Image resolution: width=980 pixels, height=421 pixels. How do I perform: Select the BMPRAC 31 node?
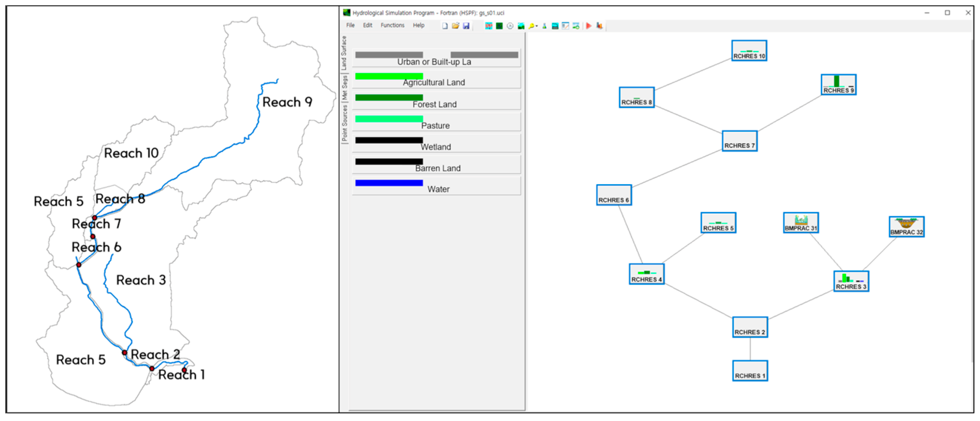point(800,223)
